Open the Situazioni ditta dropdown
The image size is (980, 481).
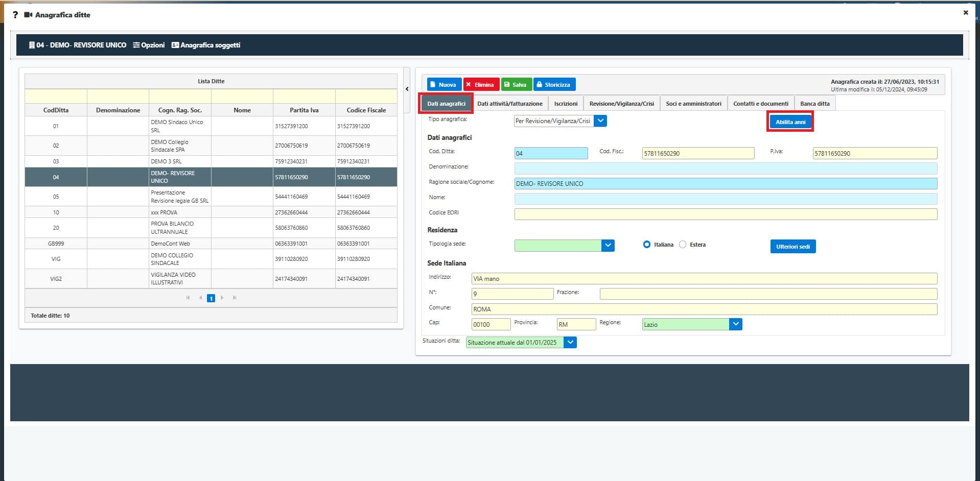point(570,343)
